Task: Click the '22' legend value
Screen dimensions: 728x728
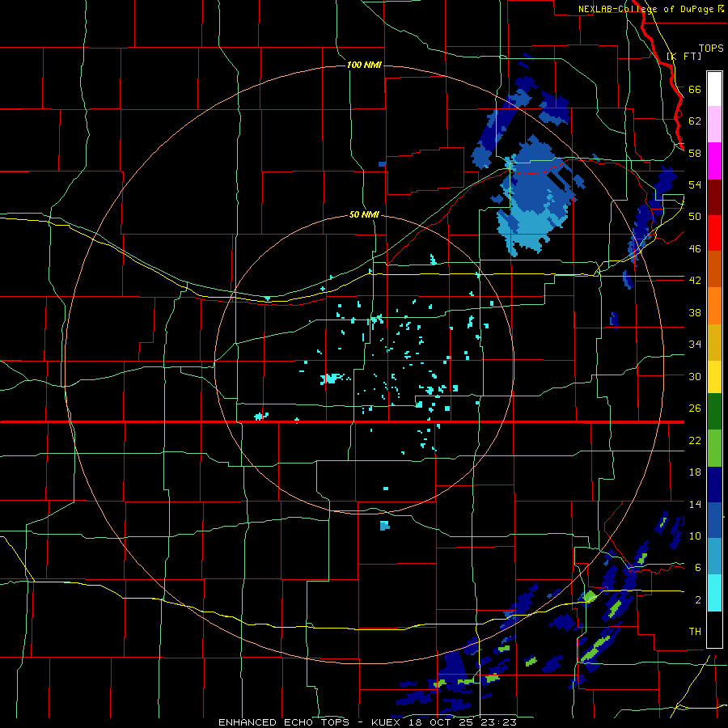Action: pos(695,440)
